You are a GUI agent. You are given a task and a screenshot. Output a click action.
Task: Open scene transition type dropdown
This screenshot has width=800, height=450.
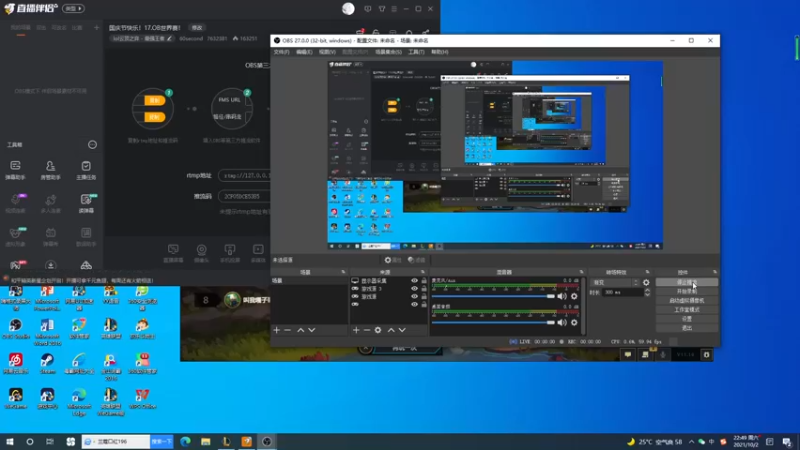(x=615, y=282)
